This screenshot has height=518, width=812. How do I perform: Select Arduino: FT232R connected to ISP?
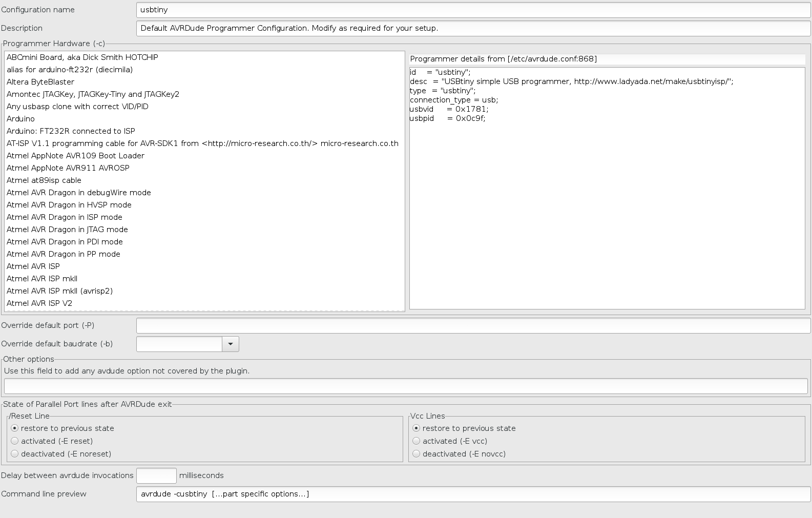pyautogui.click(x=204, y=131)
